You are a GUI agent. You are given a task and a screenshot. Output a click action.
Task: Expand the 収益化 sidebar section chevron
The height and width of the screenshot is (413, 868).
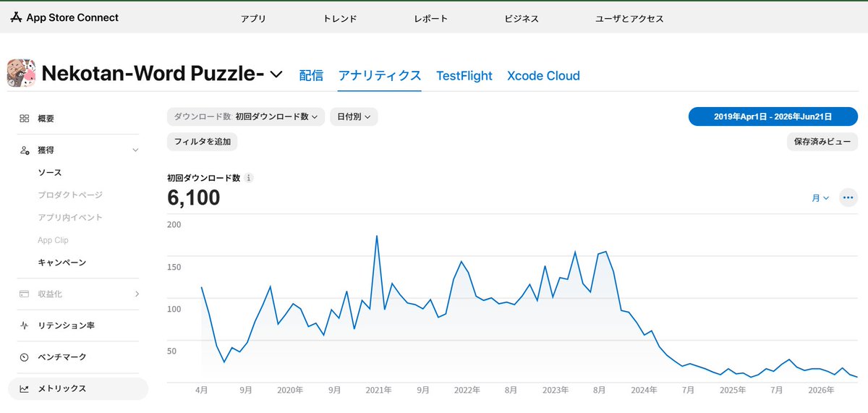tap(137, 294)
